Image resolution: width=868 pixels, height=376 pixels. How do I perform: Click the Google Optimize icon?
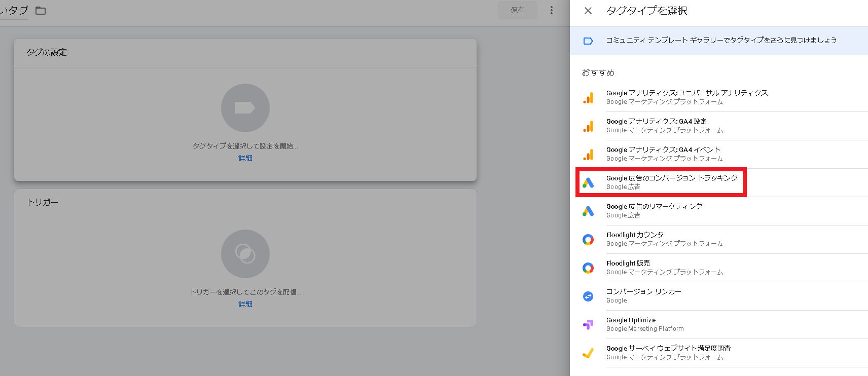(588, 325)
